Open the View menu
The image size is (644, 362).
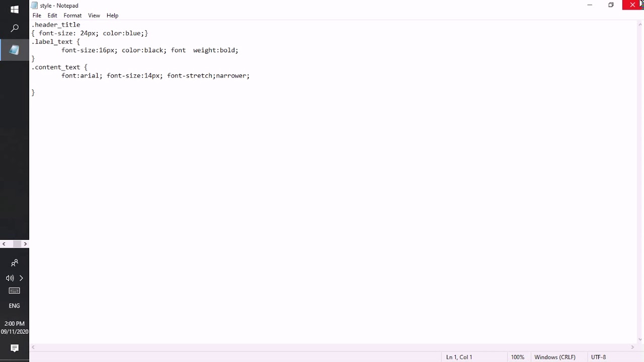tap(94, 16)
